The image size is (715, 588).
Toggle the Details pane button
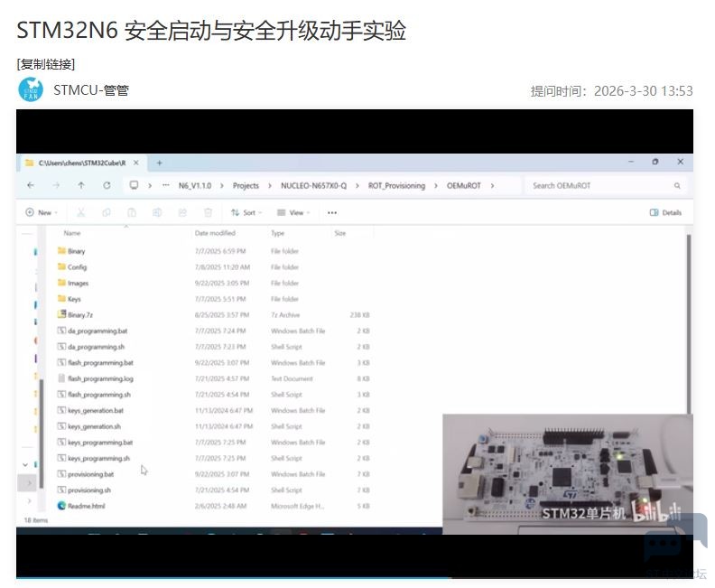click(x=665, y=212)
